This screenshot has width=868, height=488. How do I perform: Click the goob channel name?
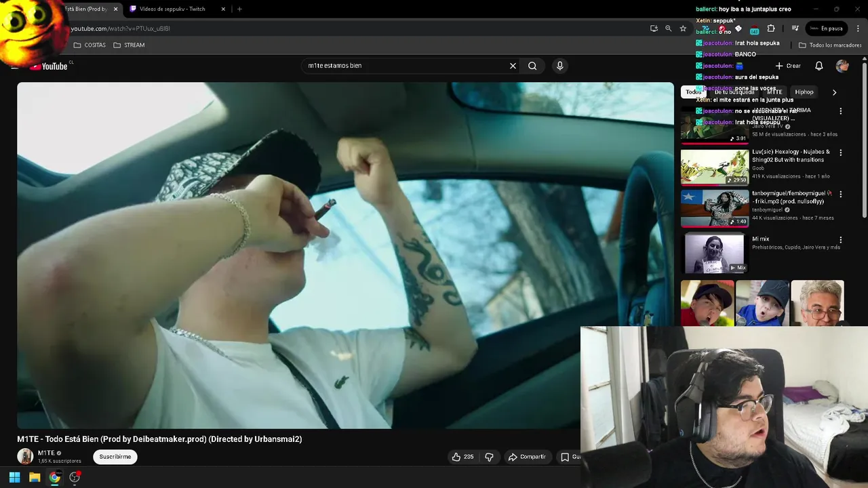pos(758,168)
